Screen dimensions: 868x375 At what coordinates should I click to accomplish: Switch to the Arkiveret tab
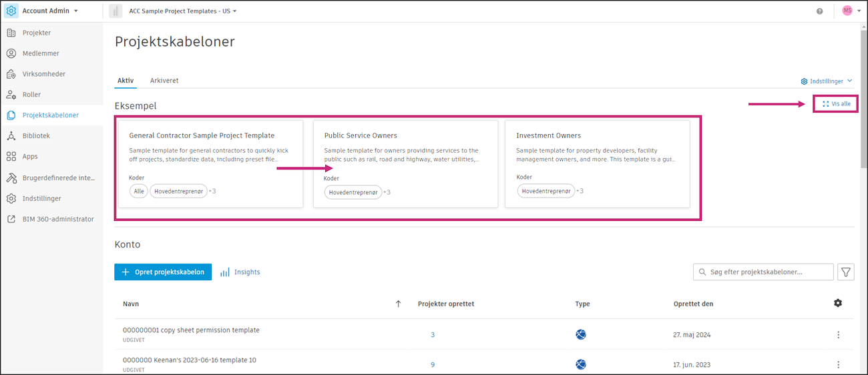tap(164, 81)
